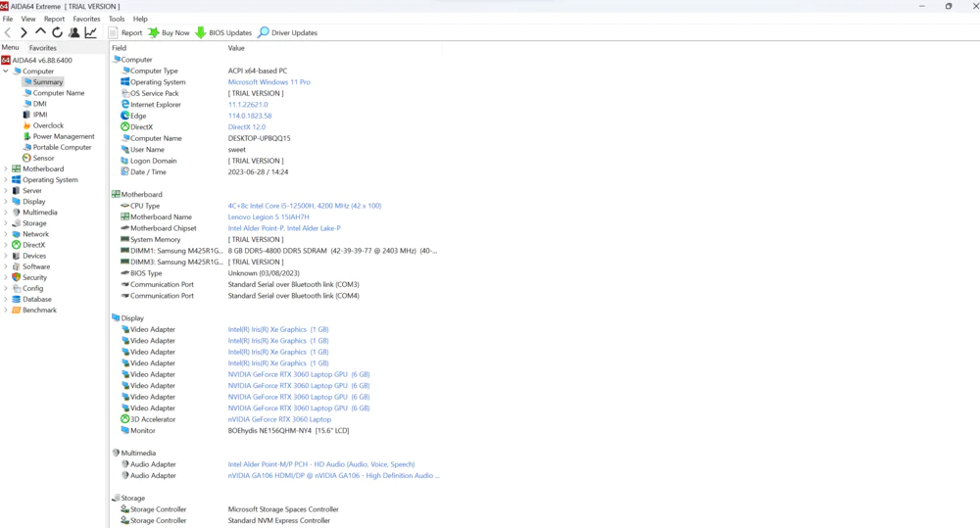Open Intel Alder Point-P chipset link

point(284,228)
